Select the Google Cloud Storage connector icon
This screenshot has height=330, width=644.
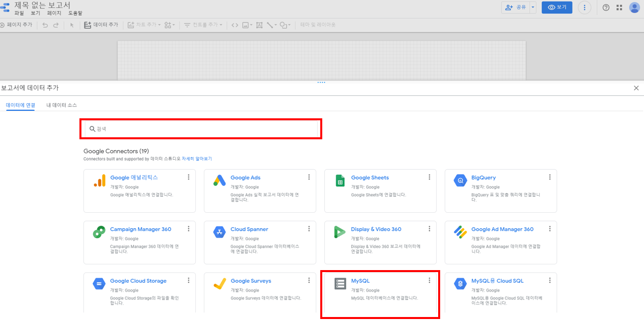point(99,284)
